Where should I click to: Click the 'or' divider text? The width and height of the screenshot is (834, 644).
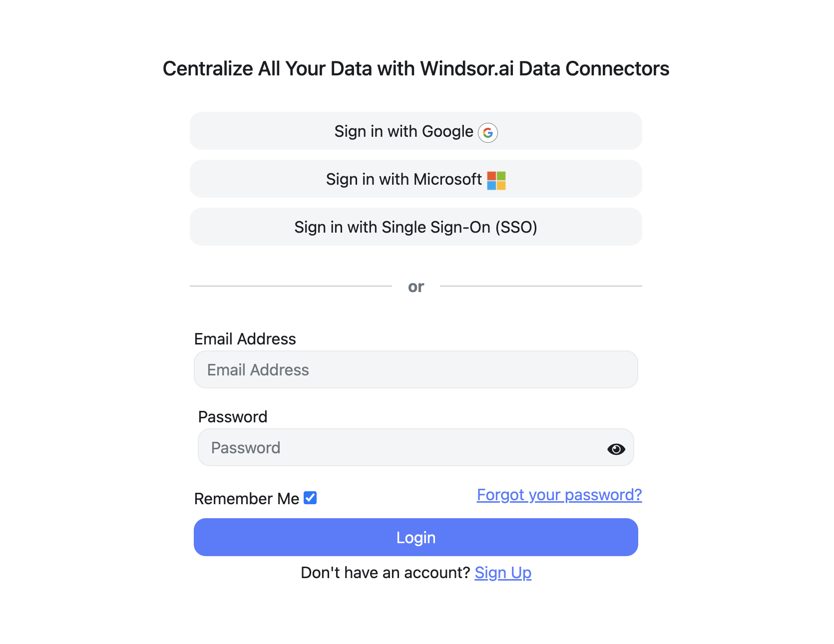click(x=416, y=286)
